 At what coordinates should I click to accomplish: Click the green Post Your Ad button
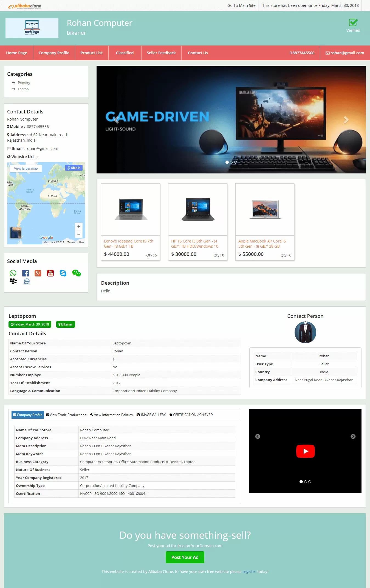click(x=185, y=557)
